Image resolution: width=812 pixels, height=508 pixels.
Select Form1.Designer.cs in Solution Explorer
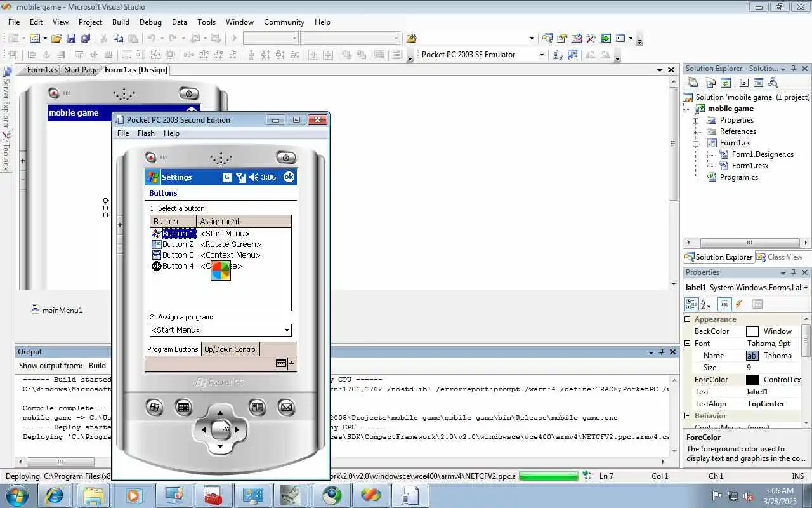[x=762, y=154]
